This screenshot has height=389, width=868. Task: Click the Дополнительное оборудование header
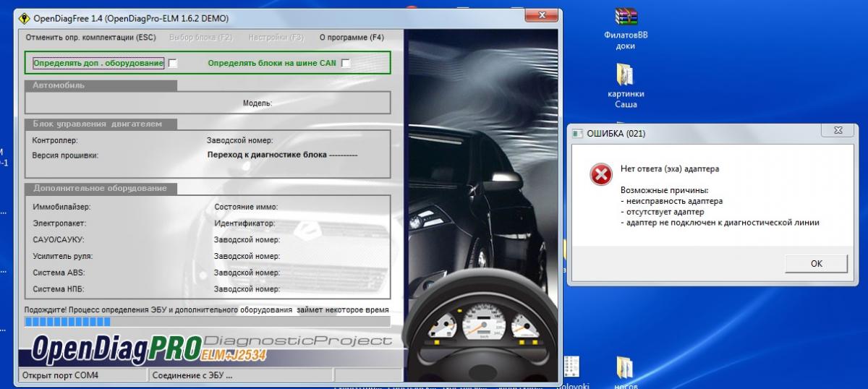point(101,188)
